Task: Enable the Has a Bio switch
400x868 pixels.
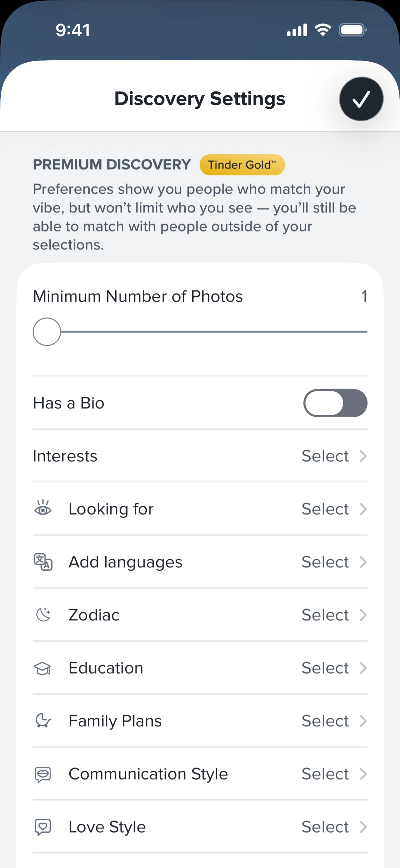Action: tap(335, 403)
